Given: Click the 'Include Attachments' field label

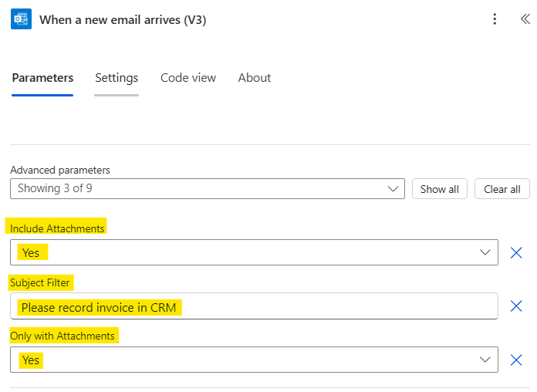Looking at the screenshot, I should pyautogui.click(x=57, y=228).
